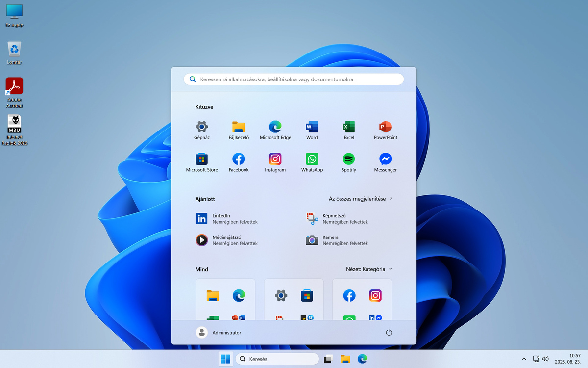Open the Settings gear in the Mind category group
The image size is (588, 368).
[x=281, y=296]
